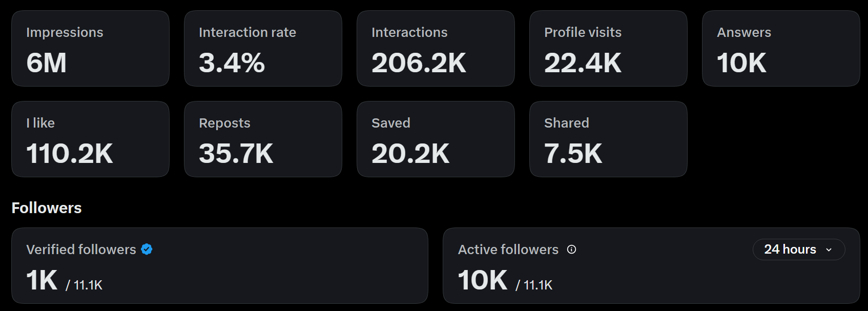Click the Verified followers label text
This screenshot has height=311, width=868.
81,250
